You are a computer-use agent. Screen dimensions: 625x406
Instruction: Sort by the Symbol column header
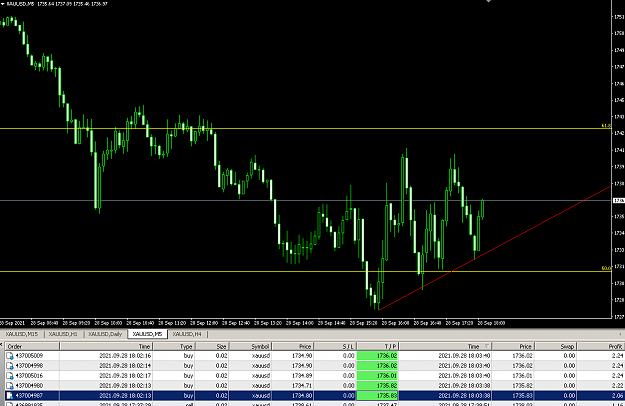point(251,346)
